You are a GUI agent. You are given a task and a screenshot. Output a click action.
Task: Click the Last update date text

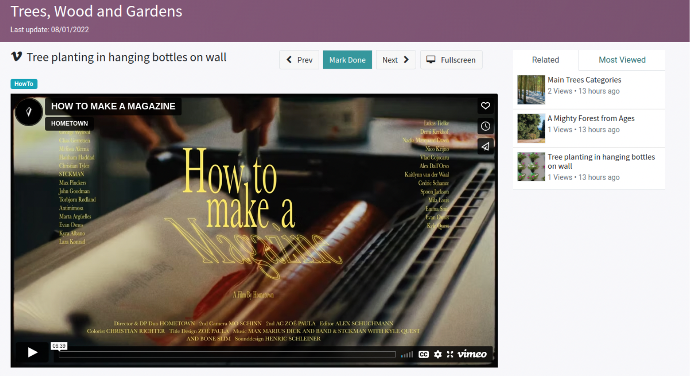[x=50, y=29]
